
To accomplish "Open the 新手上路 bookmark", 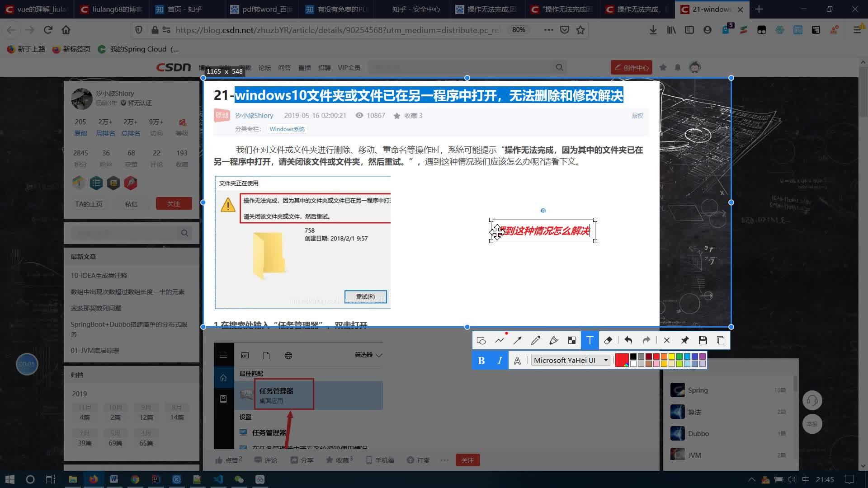I will click(26, 49).
